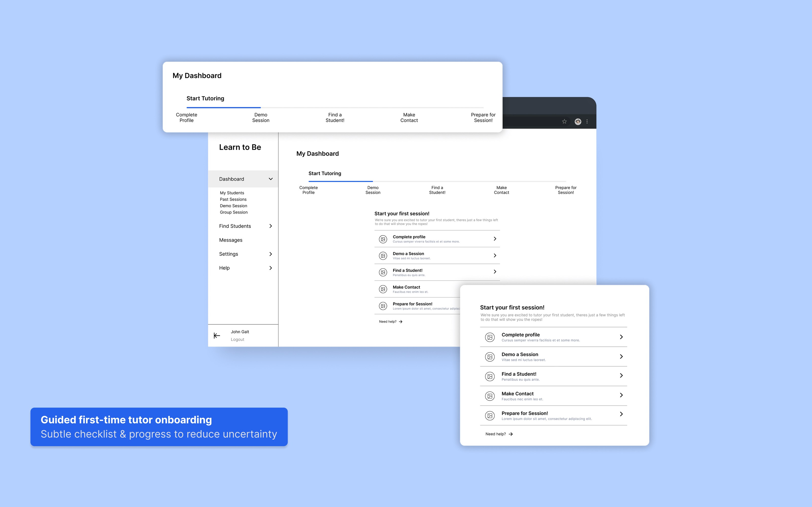Screen dimensions: 812x507
Task: Open the browser three-dot menu
Action: (587, 121)
